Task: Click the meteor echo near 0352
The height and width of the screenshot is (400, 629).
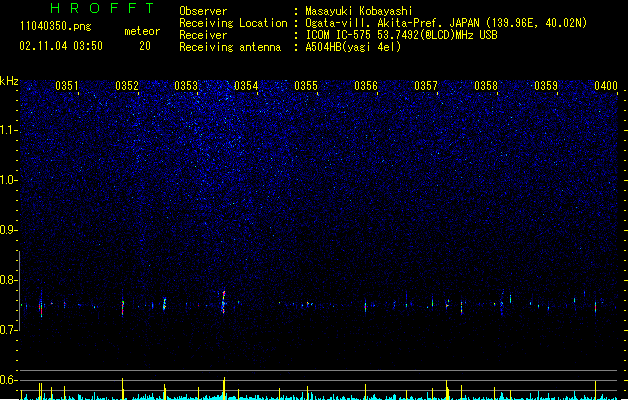Action: 123,307
